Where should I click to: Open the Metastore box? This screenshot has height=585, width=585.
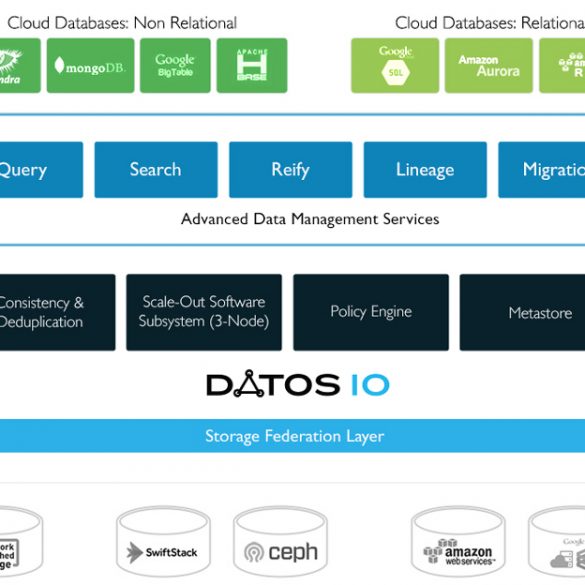(x=522, y=312)
